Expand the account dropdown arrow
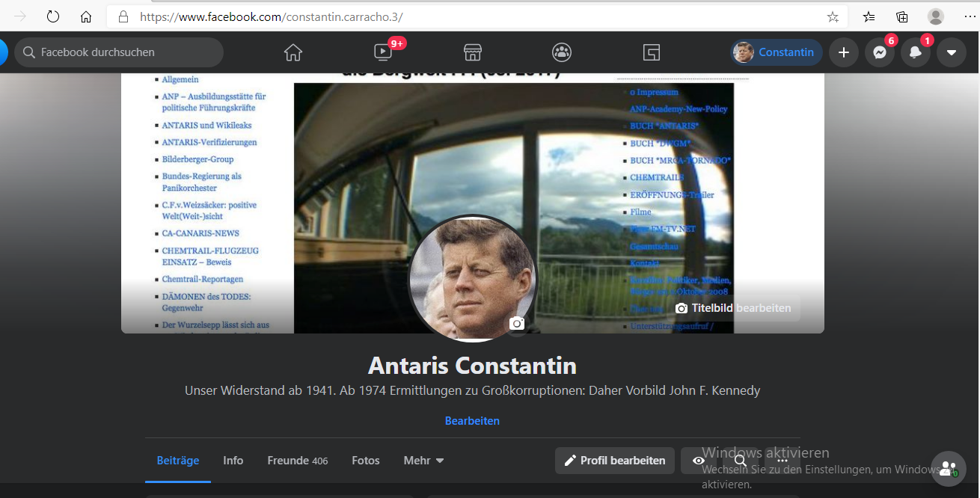The image size is (980, 498). (x=952, y=52)
